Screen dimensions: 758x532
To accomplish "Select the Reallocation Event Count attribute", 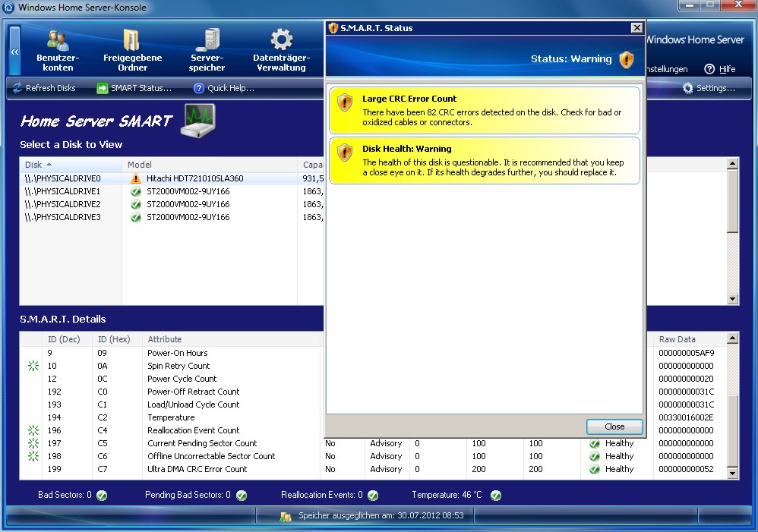I will coord(194,430).
